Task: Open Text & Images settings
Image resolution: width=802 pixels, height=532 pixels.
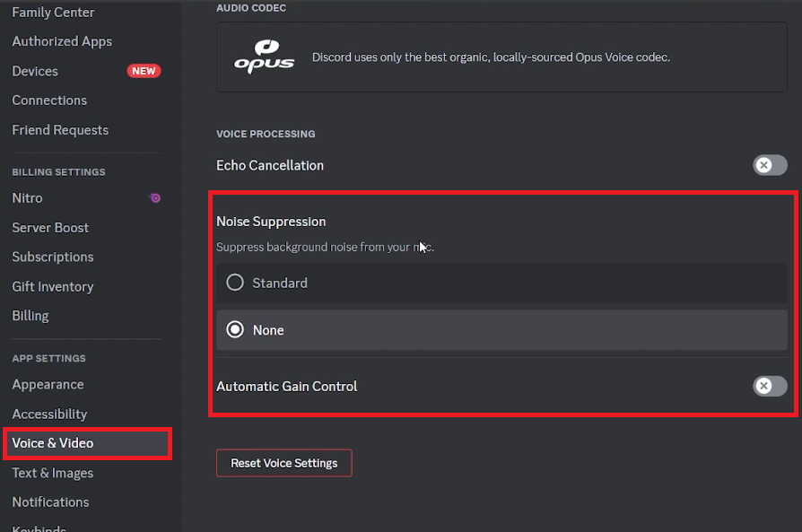Action: coord(52,473)
